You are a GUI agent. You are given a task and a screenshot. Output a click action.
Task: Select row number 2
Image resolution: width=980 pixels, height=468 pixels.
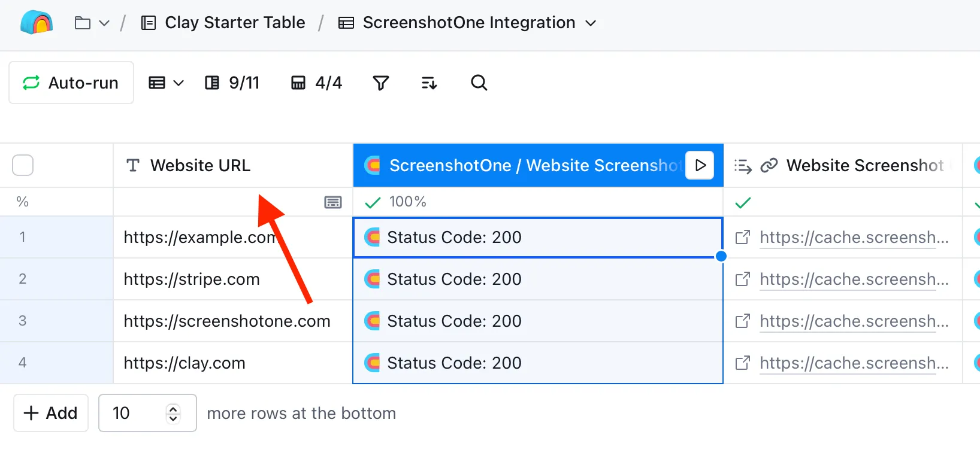[22, 279]
